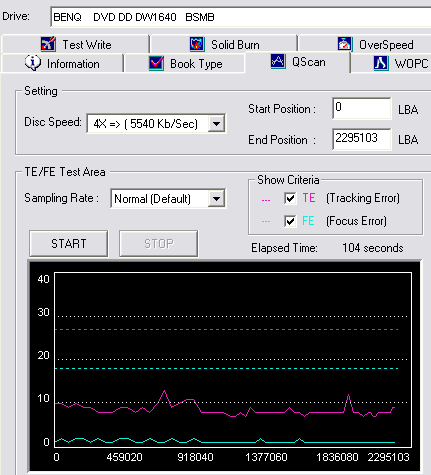Expand the Sampling Rate dropdown arrow
This screenshot has height=475, width=431.
pyautogui.click(x=217, y=199)
